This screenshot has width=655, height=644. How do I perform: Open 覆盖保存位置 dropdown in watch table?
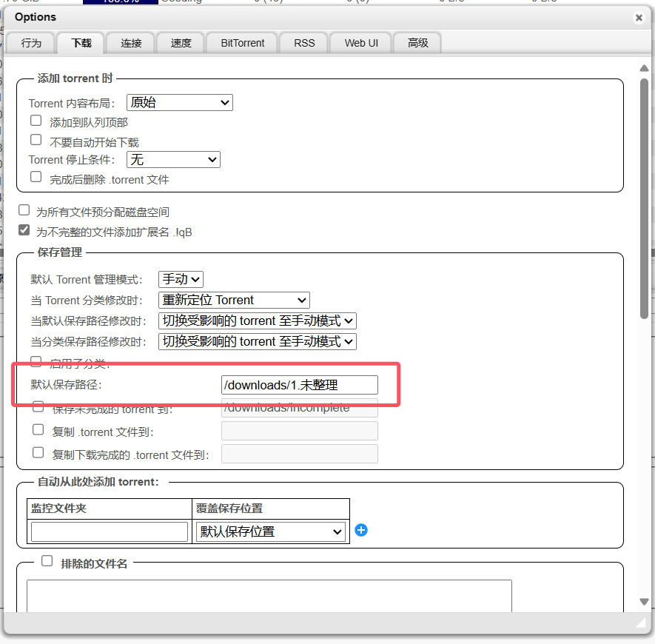pyautogui.click(x=271, y=531)
